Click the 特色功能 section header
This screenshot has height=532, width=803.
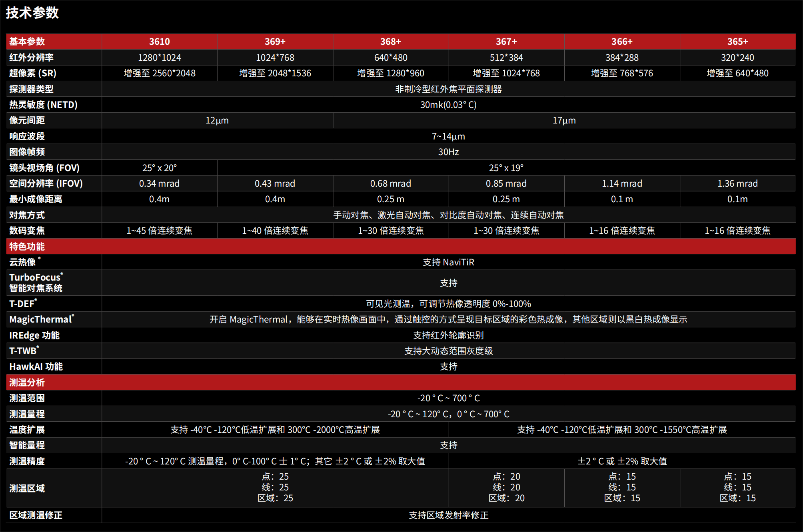[27, 247]
